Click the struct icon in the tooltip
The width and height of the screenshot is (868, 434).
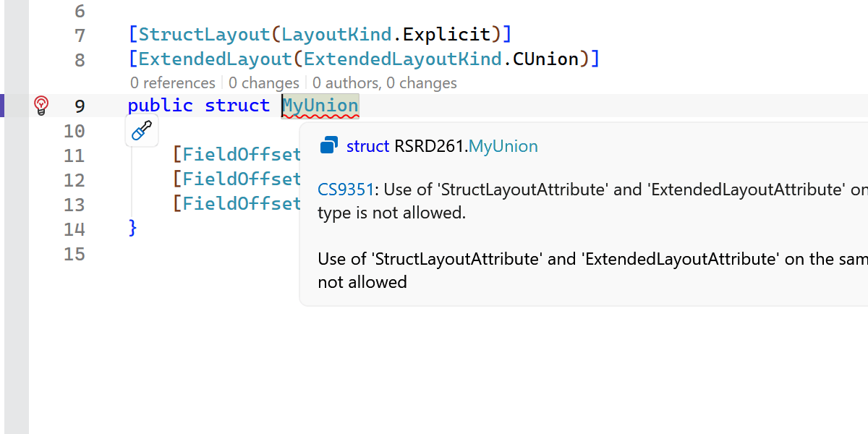pos(329,146)
